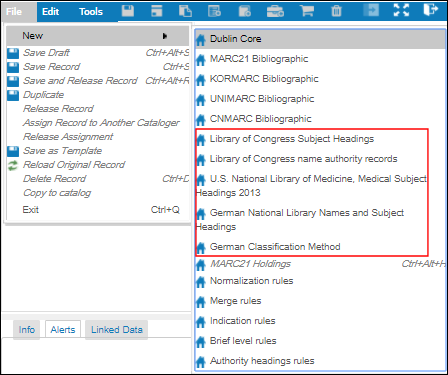Screen dimensions: 448x375
Task: Select UNIMARC Bibliographic
Action: coord(320,99)
